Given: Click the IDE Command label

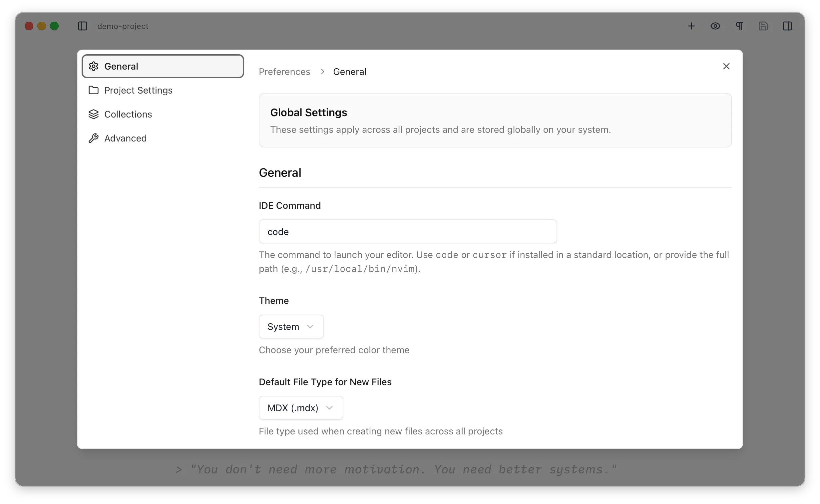Looking at the screenshot, I should point(290,205).
